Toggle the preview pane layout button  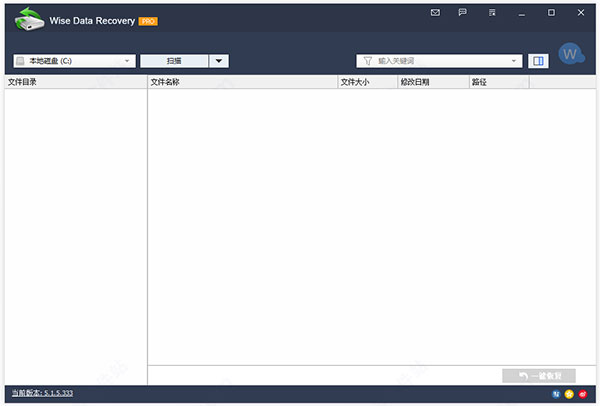[x=538, y=61]
